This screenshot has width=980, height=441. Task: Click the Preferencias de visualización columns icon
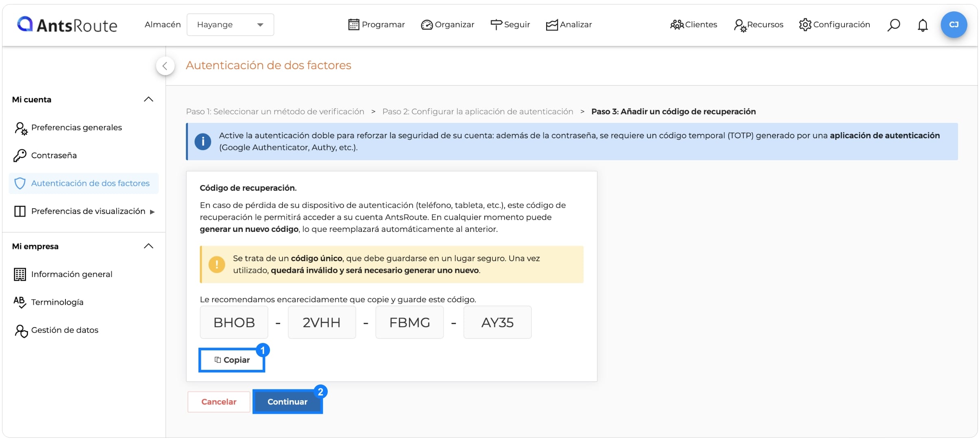[x=20, y=211]
